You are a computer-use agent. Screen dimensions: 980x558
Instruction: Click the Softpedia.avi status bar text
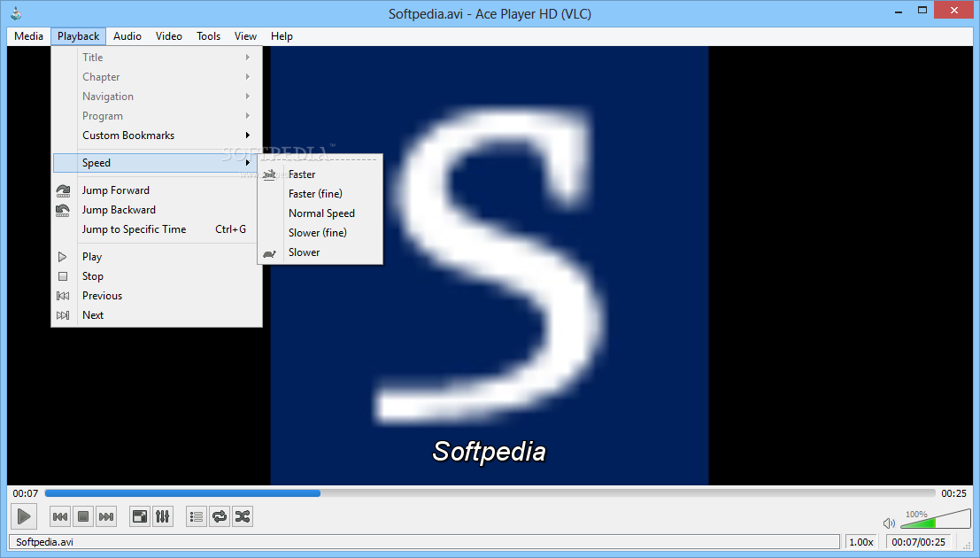[44, 542]
